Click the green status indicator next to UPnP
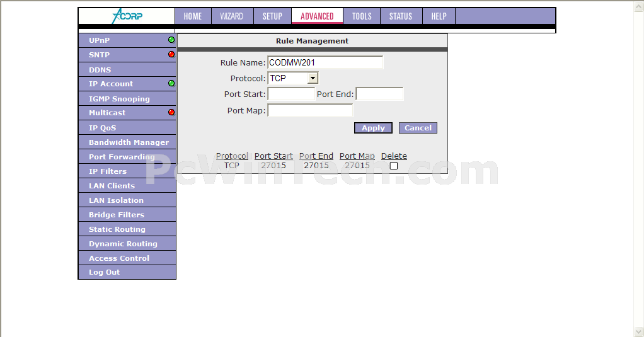The height and width of the screenshot is (337, 644). coord(171,40)
